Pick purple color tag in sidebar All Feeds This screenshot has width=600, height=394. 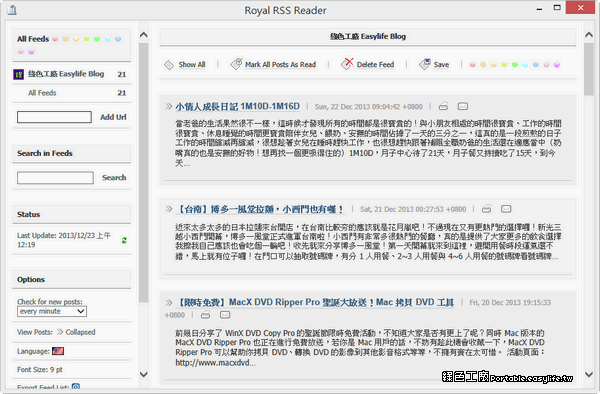31,51
